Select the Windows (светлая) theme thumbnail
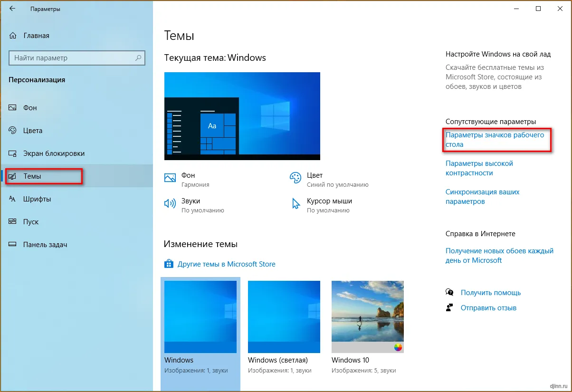The width and height of the screenshot is (572, 392). tap(284, 317)
